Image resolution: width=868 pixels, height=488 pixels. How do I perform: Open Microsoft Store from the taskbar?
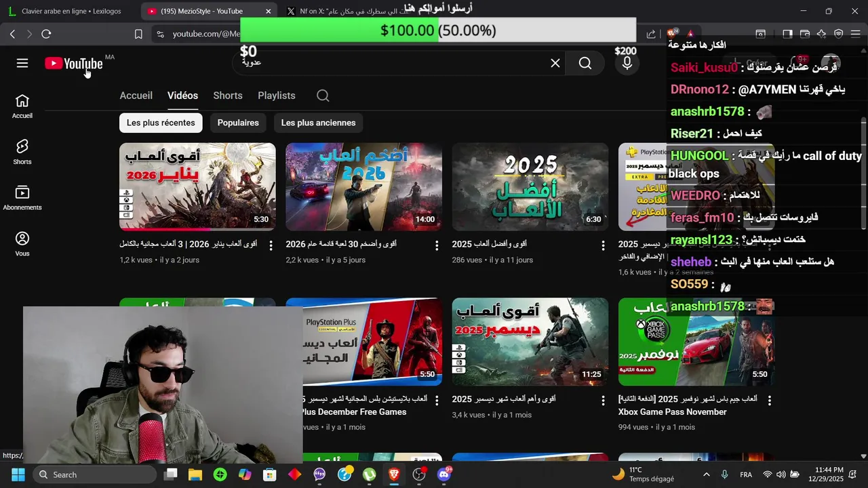pyautogui.click(x=270, y=474)
